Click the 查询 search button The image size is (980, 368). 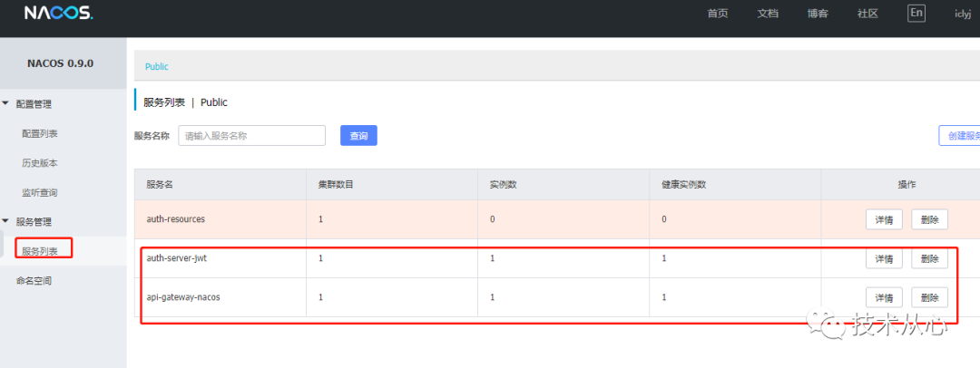coord(358,136)
